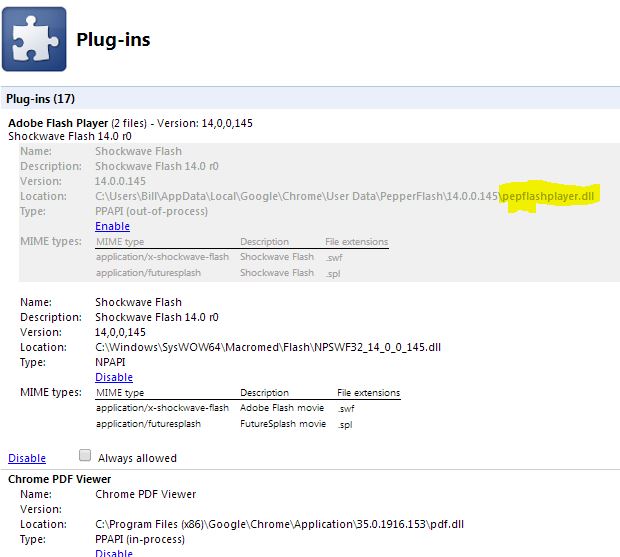Disable the Chrome PDF Viewer plug-in
The image size is (620, 557).
114,552
